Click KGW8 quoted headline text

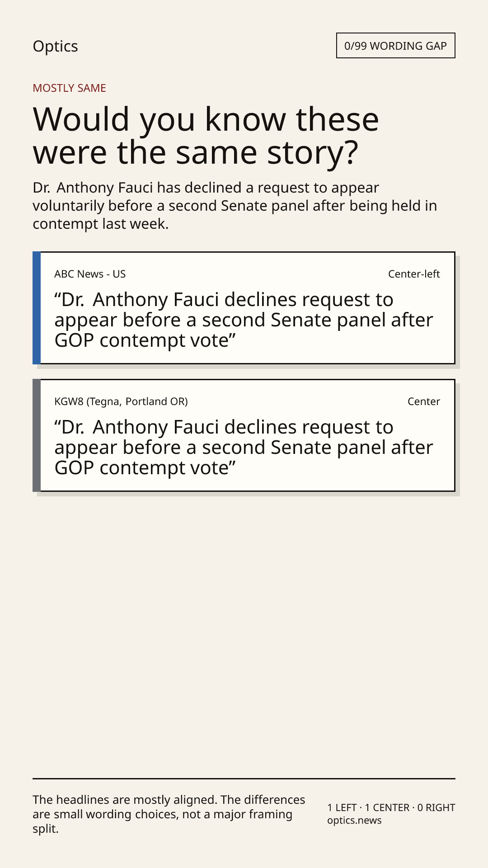point(244,448)
